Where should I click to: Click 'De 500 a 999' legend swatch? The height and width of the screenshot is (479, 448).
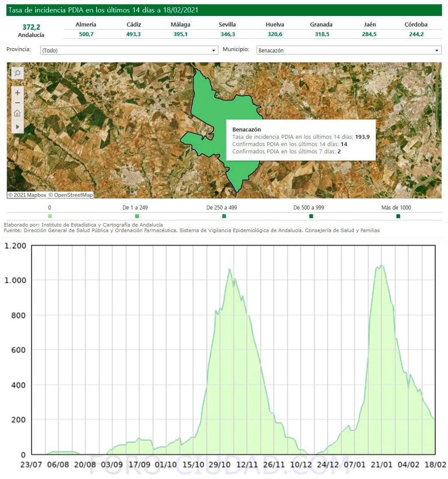[311, 216]
